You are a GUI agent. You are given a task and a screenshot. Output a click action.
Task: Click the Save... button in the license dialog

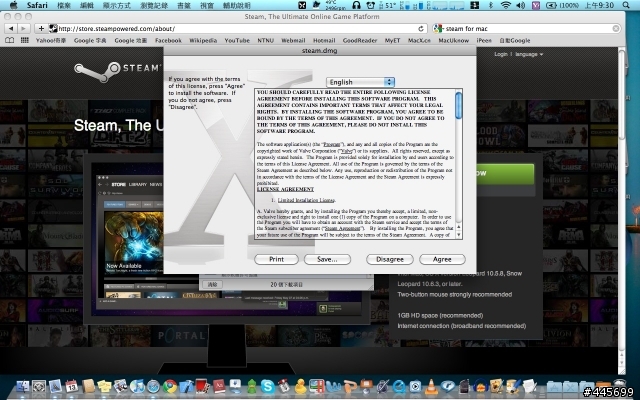[327, 259]
